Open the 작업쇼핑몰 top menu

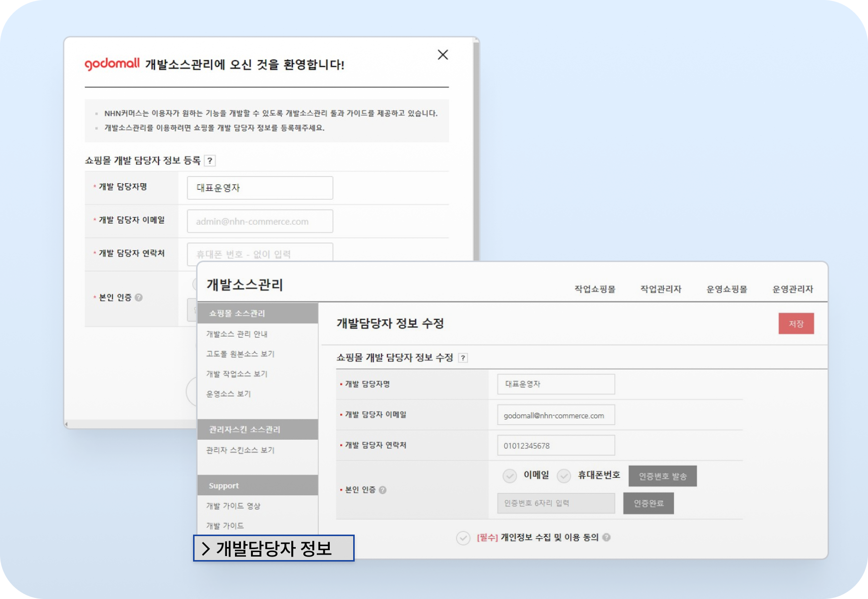click(x=595, y=289)
